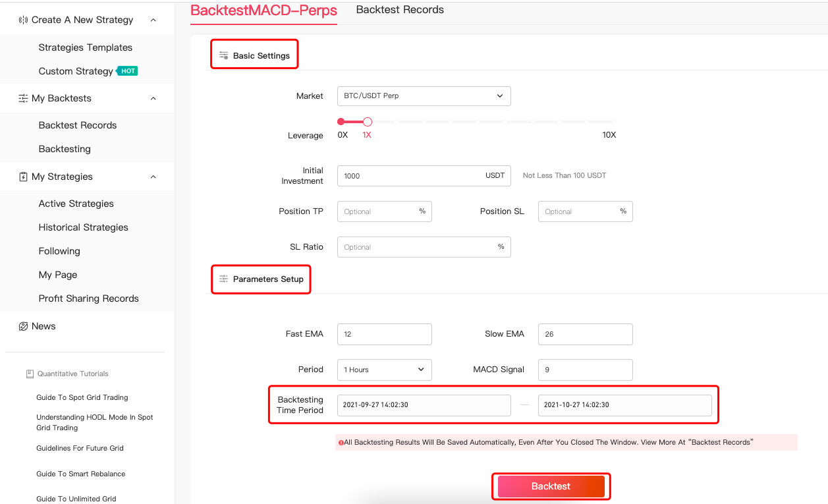Viewport: 828px width, 504px height.
Task: Open the Market dropdown showing BTC/USDT Perp
Action: point(424,96)
